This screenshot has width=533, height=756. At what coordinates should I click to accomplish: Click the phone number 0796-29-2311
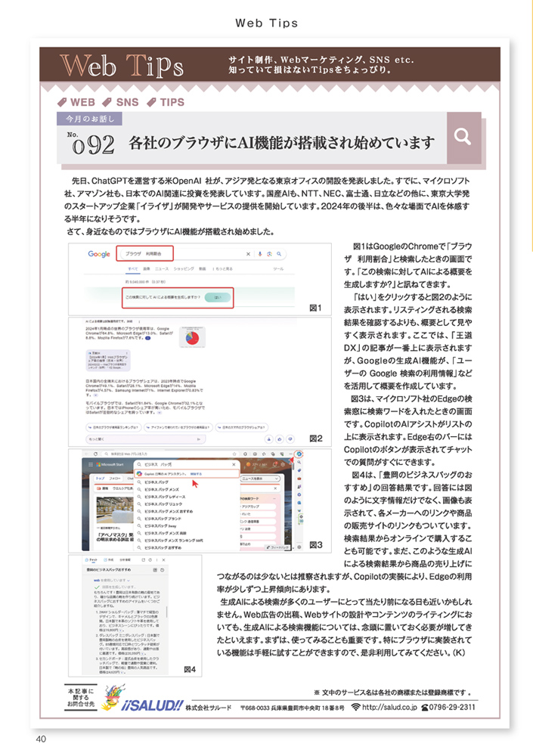[x=452, y=708]
